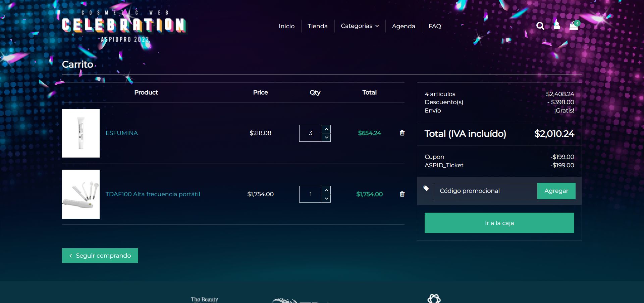644x303 pixels.
Task: Open the ESFUMINA product link
Action: pos(122,133)
